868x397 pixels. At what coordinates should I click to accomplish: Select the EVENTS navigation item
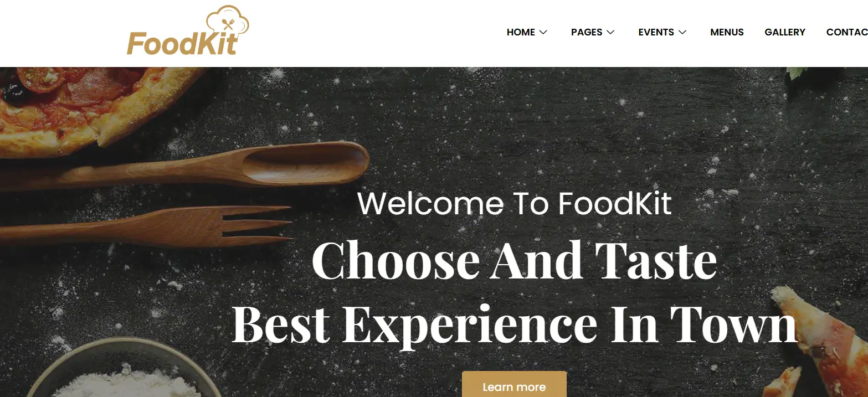[x=656, y=32]
